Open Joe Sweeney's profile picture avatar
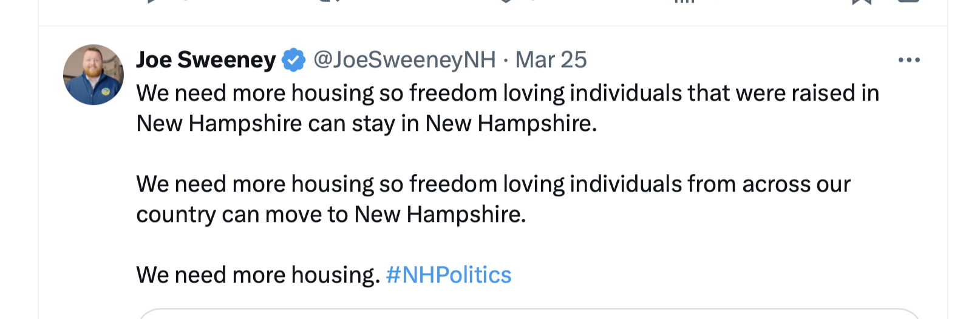This screenshot has width=980, height=319. [94, 75]
